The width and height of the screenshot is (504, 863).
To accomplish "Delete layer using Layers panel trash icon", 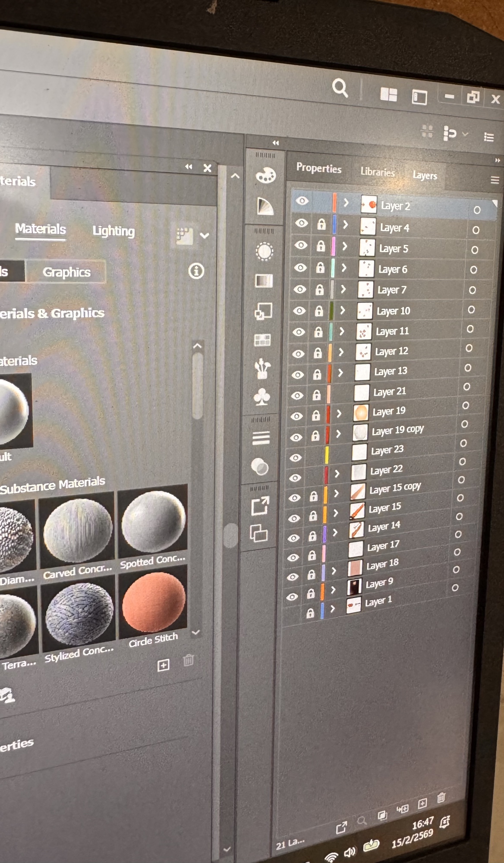I will coord(441,797).
